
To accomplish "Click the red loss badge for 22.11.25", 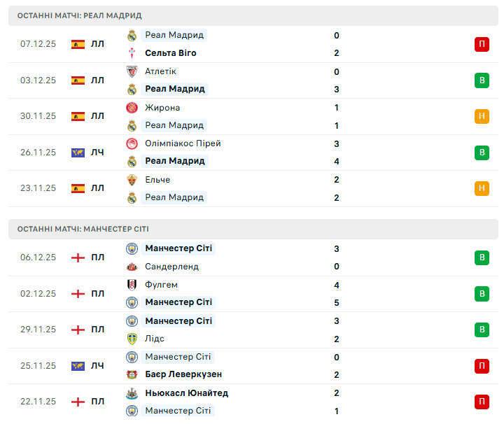I will click(482, 402).
